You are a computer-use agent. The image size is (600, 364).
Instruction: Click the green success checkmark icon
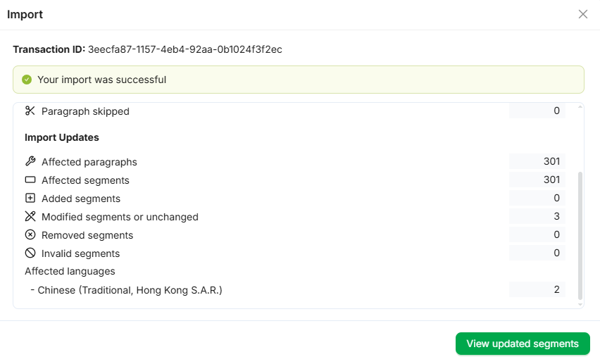pos(27,80)
